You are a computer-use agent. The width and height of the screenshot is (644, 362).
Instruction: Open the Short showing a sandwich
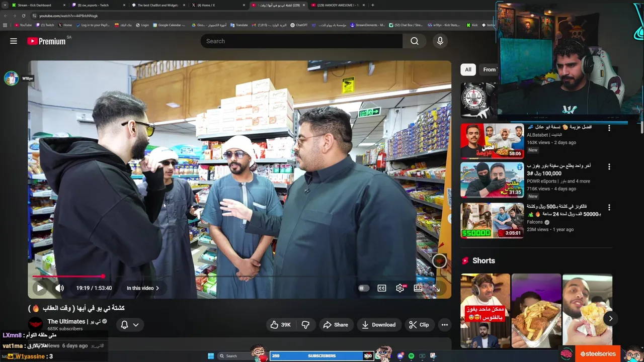[x=587, y=310]
